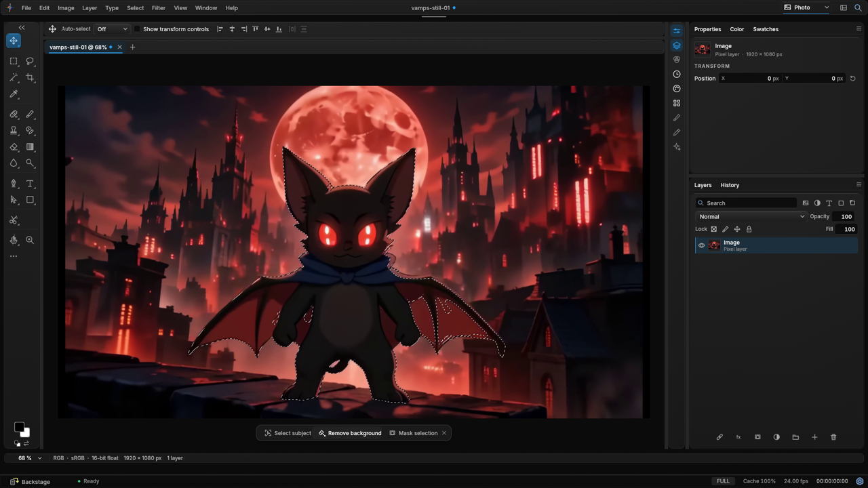Open new document tab with plus
Screen dimensions: 868x488
pos(132,47)
